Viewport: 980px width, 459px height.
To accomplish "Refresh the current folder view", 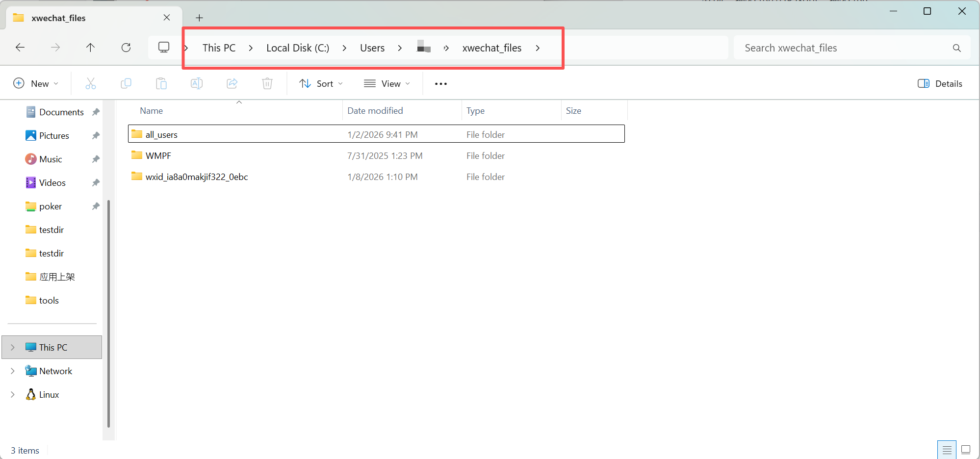I will [126, 48].
